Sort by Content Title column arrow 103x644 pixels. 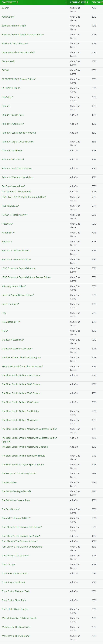click(66, 2)
